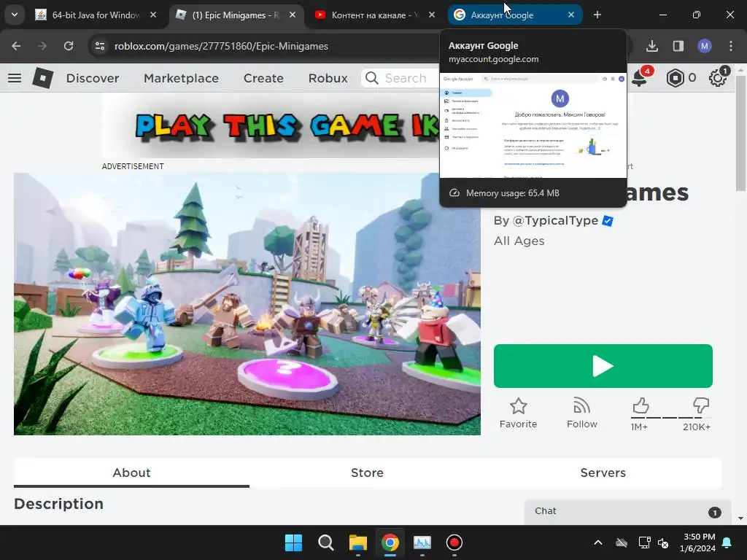Screen dimensions: 747x560
Task: Close the Epic Minigames tab
Action: pos(293,15)
